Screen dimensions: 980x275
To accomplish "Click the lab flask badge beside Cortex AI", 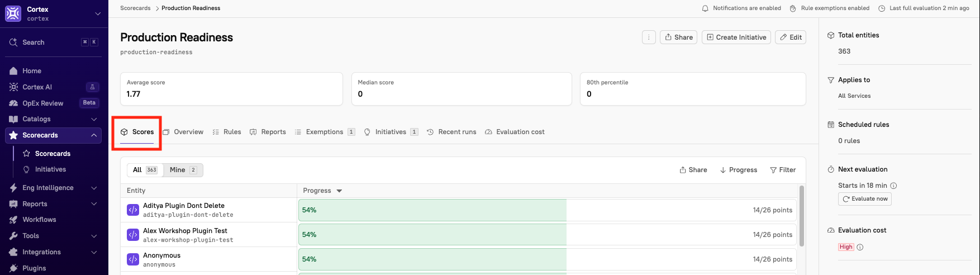I will 93,87.
